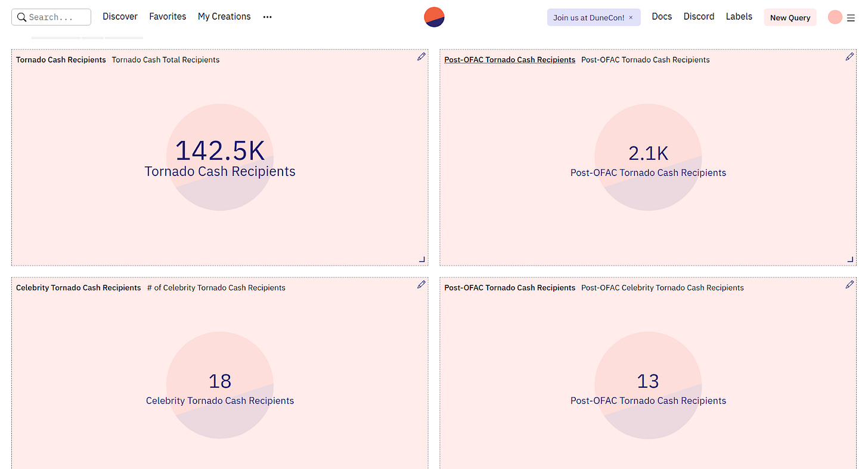The image size is (868, 469).
Task: Click the Dune logo
Action: [434, 17]
